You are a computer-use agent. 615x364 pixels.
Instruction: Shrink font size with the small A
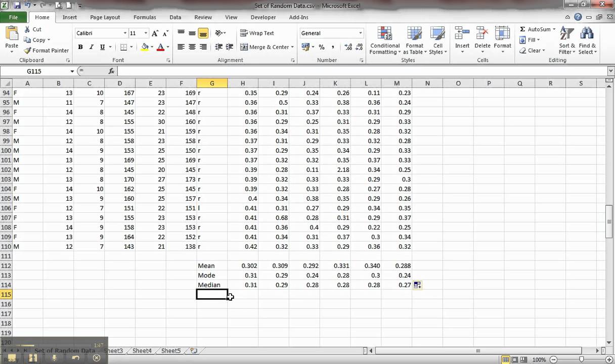click(165, 33)
